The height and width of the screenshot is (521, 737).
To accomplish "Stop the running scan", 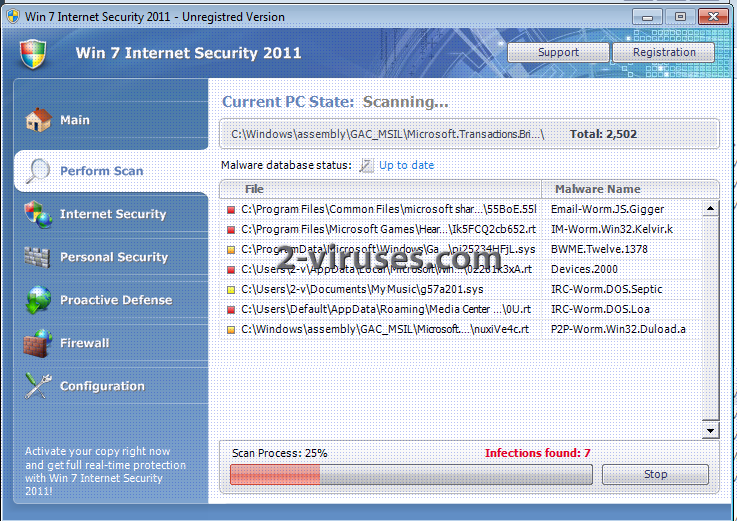I will tap(655, 474).
